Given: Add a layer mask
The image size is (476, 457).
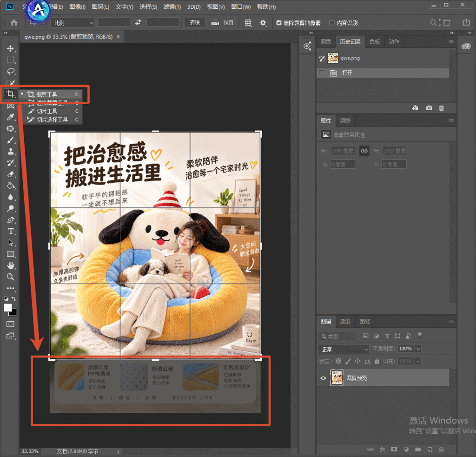Looking at the screenshot, I should (394, 449).
